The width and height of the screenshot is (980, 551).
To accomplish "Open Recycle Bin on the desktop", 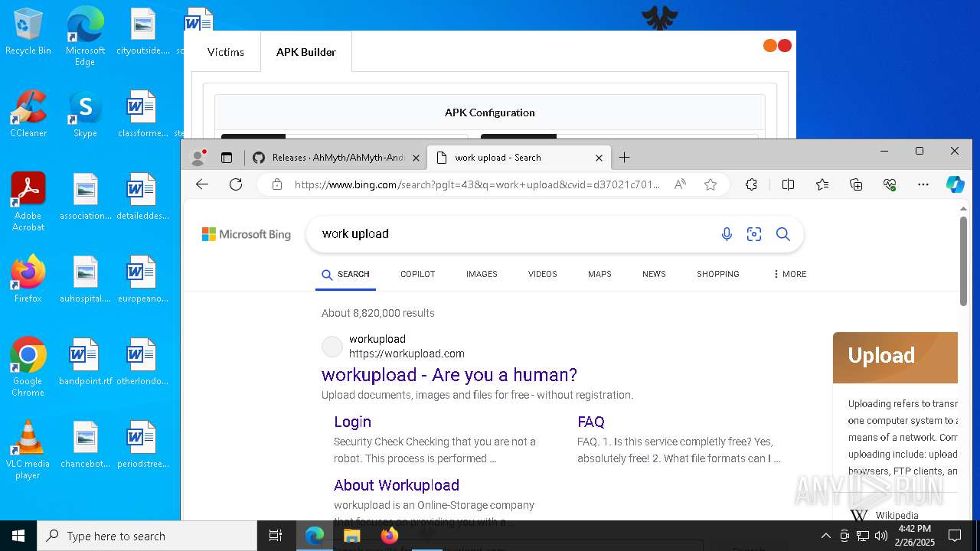I will click(x=28, y=31).
